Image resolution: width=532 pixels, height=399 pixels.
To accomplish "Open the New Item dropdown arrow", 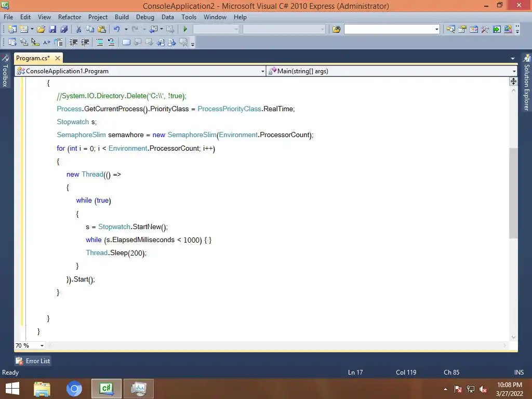I will [32, 29].
